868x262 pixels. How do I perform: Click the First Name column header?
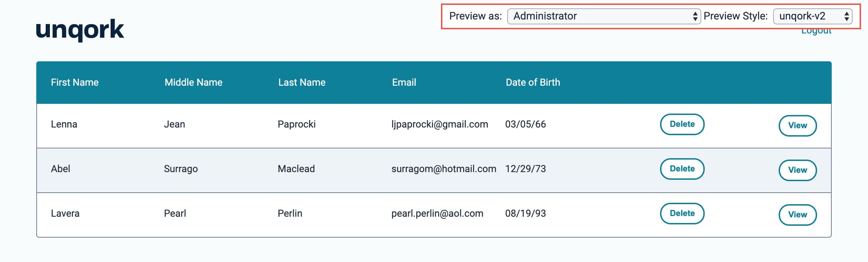[75, 82]
